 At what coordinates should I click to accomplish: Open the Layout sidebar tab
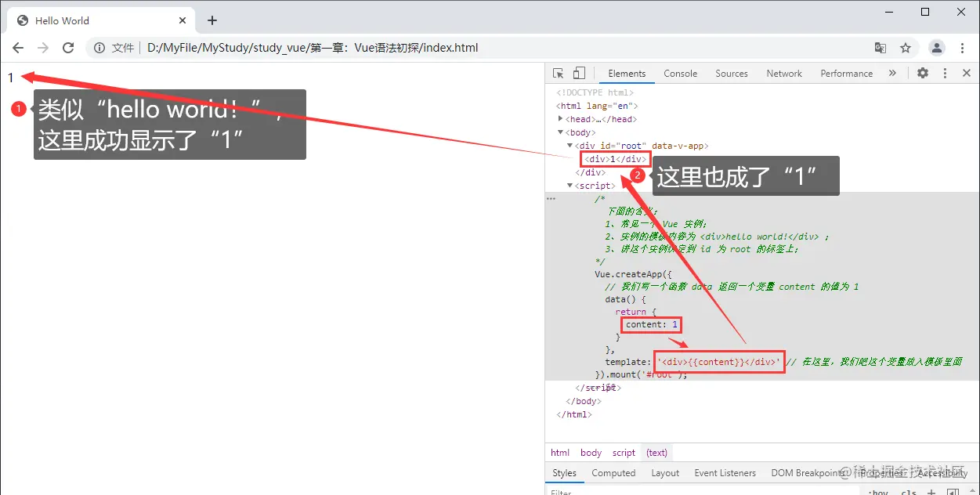coord(665,473)
